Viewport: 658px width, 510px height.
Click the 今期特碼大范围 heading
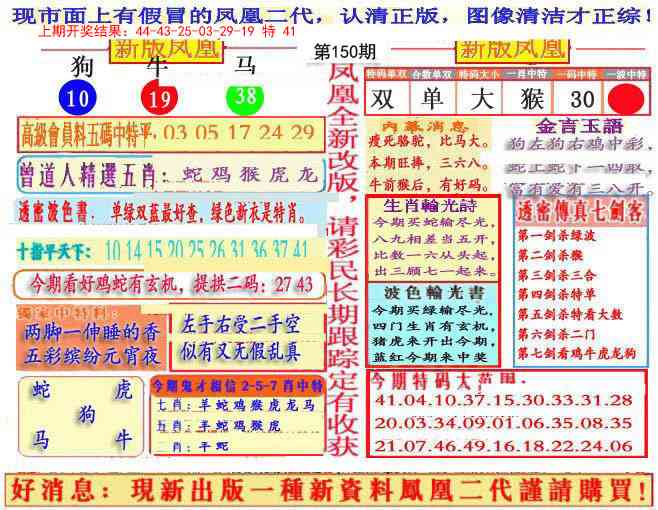tap(448, 381)
